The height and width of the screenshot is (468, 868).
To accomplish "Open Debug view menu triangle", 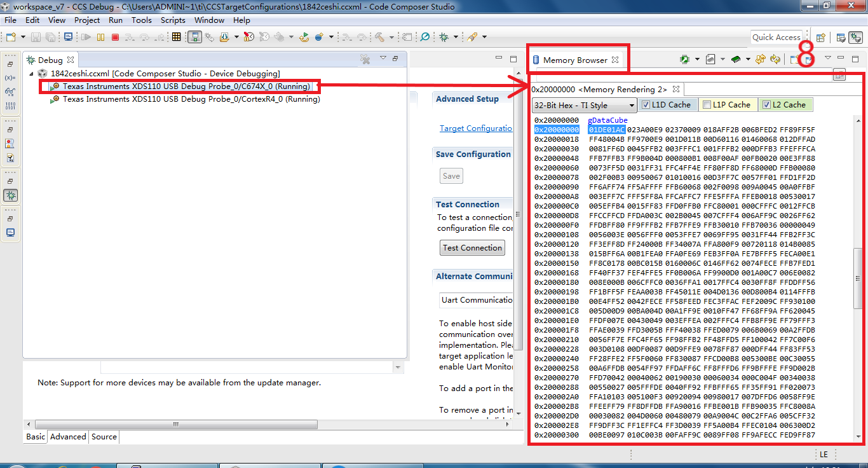I will 383,58.
